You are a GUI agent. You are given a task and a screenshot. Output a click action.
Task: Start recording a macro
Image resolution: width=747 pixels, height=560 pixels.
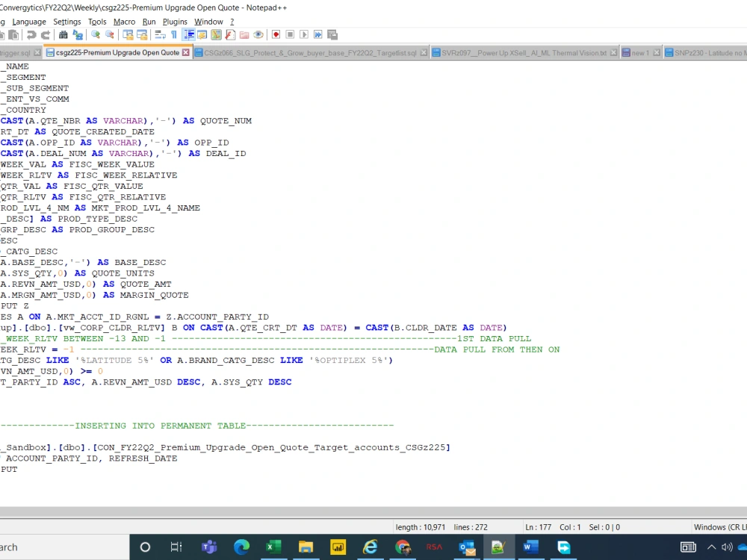[x=276, y=35]
